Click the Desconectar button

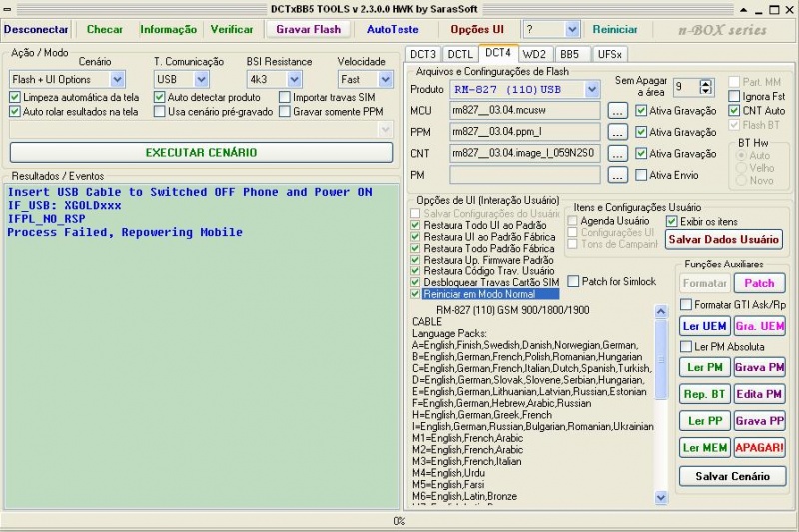coord(36,29)
